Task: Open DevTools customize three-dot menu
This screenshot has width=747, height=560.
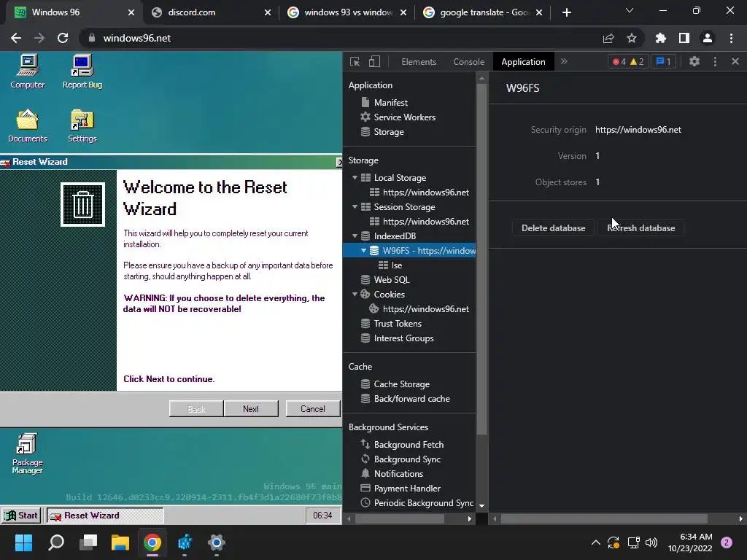Action: click(x=715, y=61)
